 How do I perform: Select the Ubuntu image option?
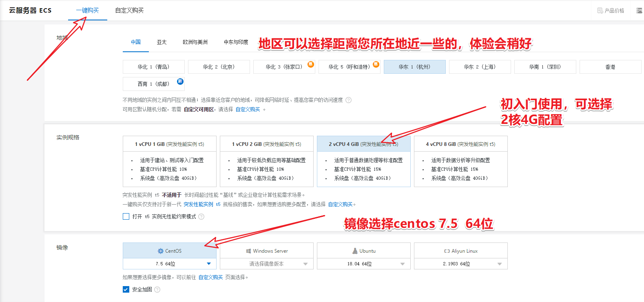pos(364,251)
